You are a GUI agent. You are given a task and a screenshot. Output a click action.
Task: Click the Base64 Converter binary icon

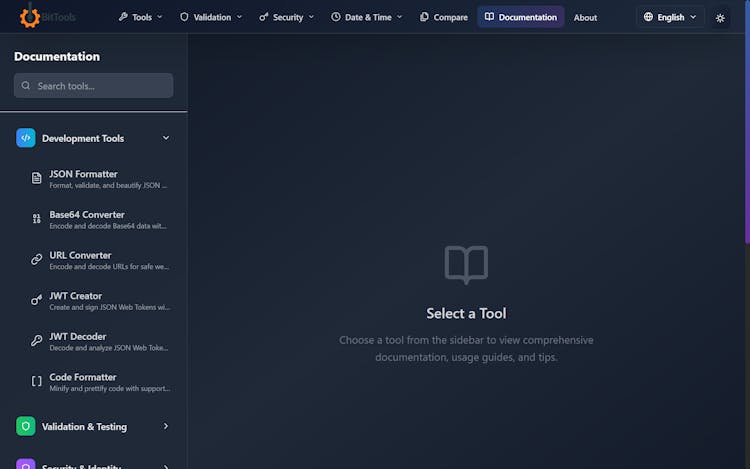(x=37, y=219)
